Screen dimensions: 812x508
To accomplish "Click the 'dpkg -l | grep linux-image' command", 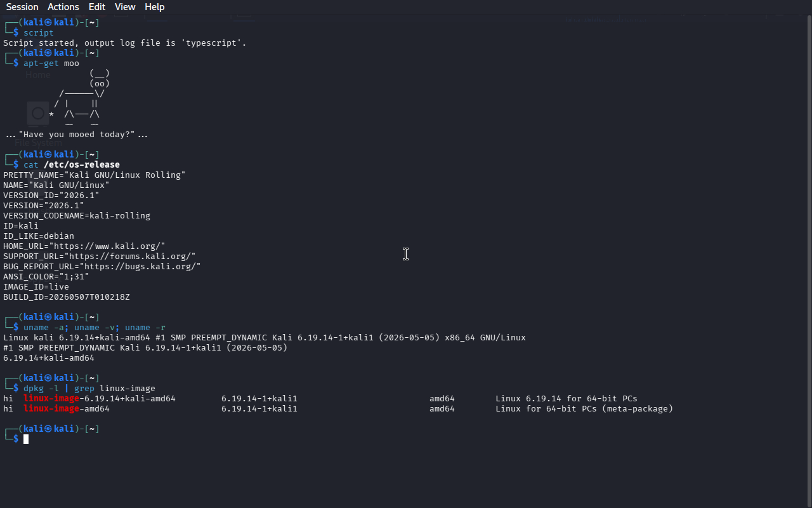I will click(x=89, y=389).
